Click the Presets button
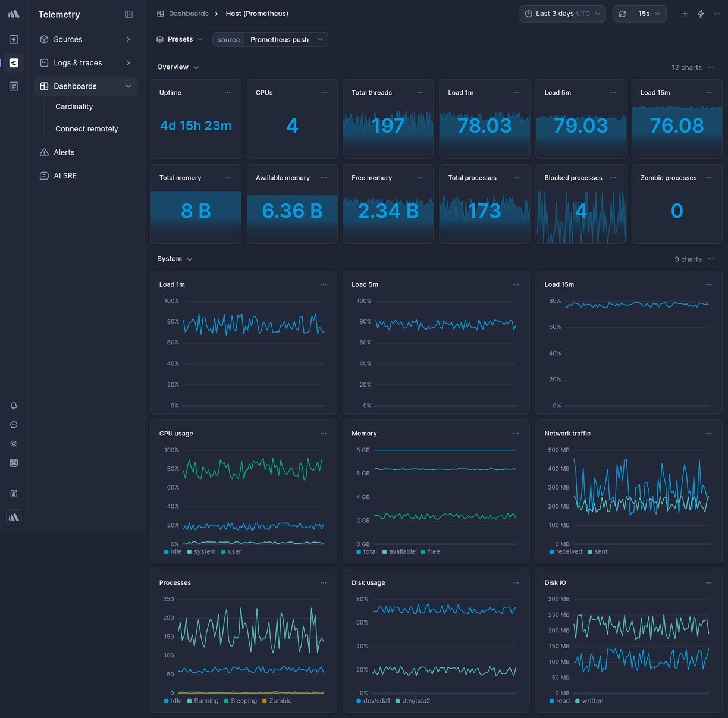Image resolution: width=728 pixels, height=718 pixels. pyautogui.click(x=180, y=40)
